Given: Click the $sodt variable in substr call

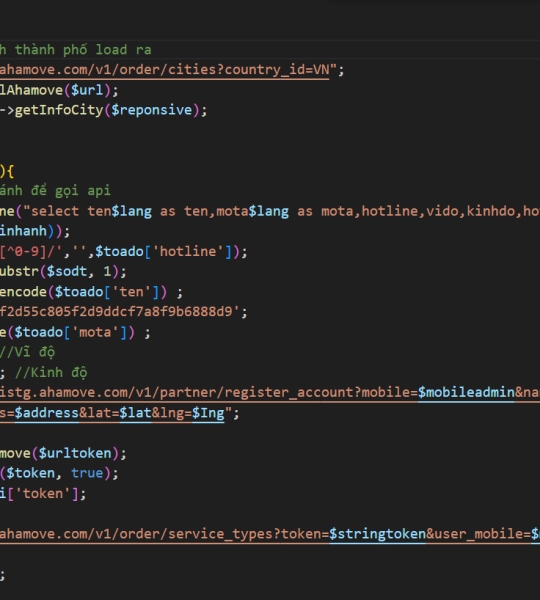Looking at the screenshot, I should click(67, 272).
